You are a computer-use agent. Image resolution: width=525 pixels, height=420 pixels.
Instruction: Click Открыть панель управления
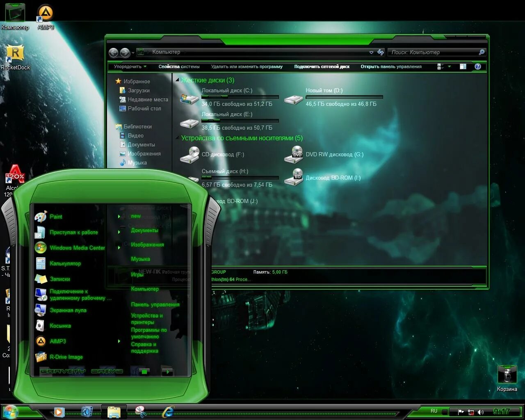pos(391,66)
